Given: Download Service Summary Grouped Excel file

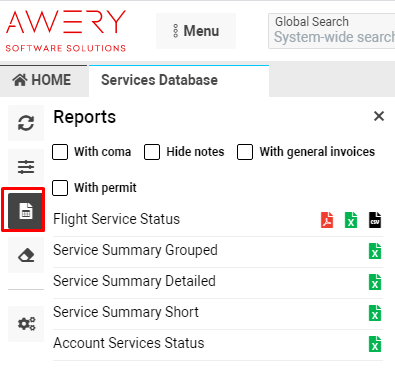Looking at the screenshot, I should click(x=375, y=251).
